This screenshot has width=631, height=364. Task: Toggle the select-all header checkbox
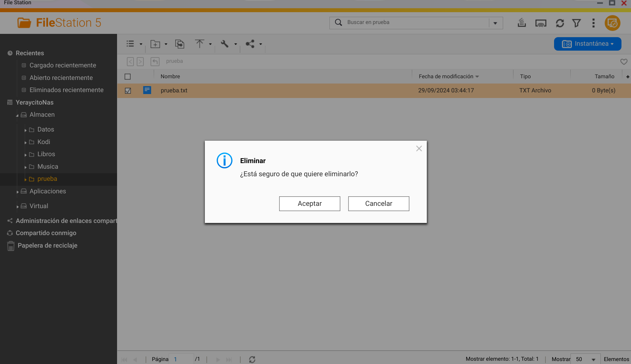(128, 77)
